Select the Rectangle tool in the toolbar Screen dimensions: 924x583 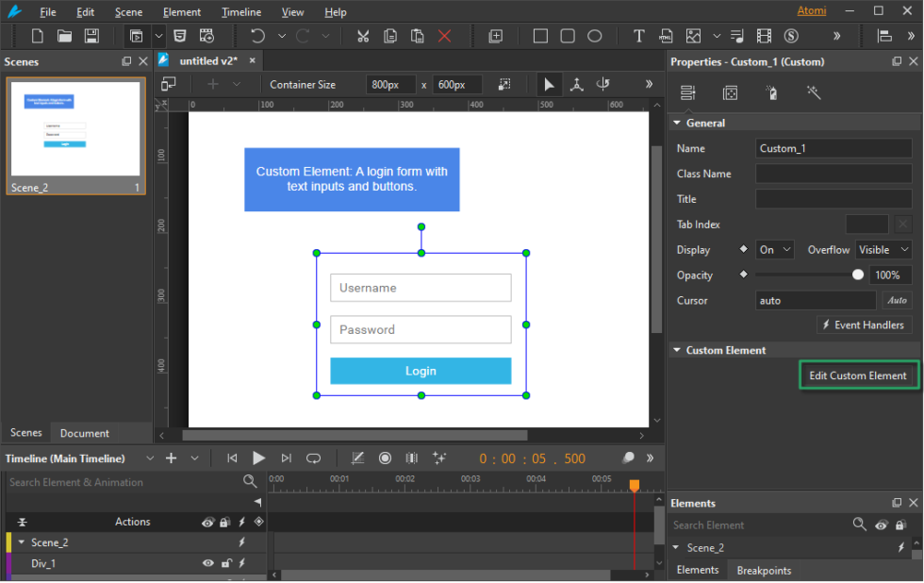click(540, 36)
